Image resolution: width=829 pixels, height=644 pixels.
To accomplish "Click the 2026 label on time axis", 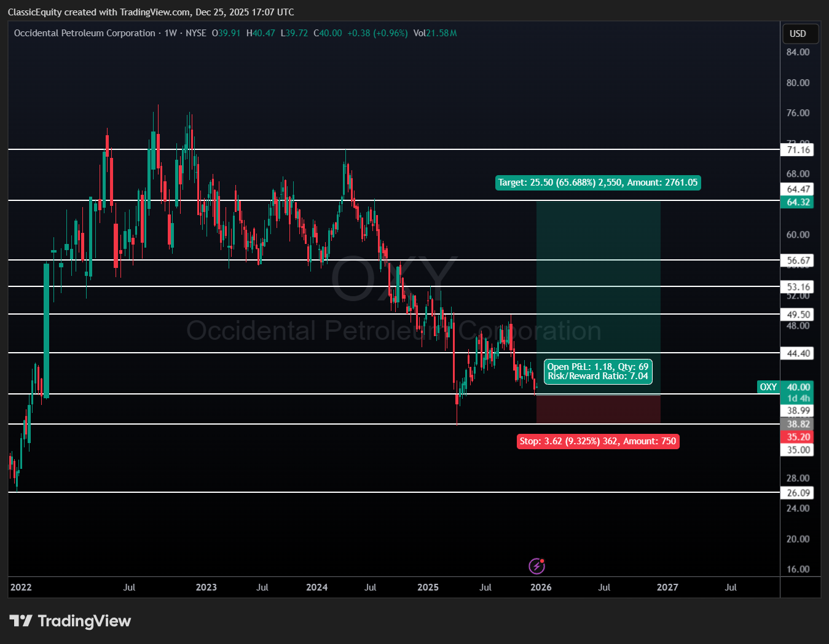I will pyautogui.click(x=541, y=587).
